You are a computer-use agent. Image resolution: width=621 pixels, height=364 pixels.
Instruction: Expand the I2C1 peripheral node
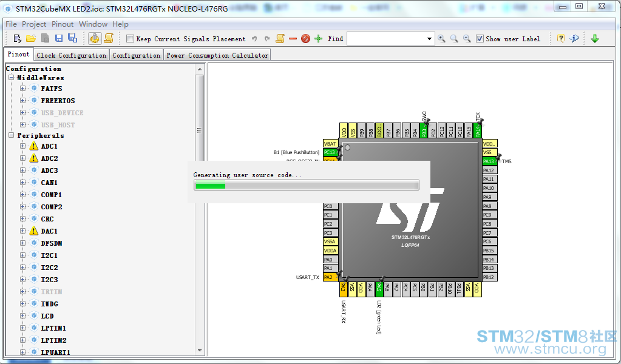point(22,255)
